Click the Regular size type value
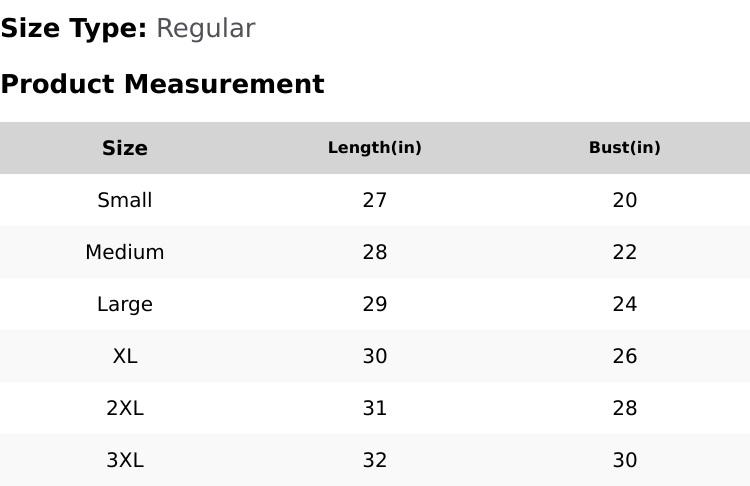Screen dimensions: 750x486 pyautogui.click(x=205, y=29)
